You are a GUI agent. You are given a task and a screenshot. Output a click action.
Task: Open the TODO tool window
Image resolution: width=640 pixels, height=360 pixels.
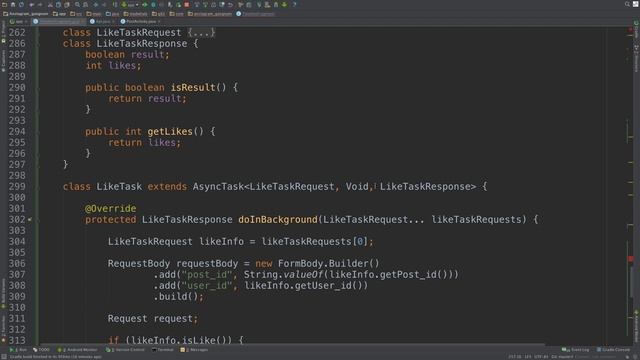click(41, 350)
